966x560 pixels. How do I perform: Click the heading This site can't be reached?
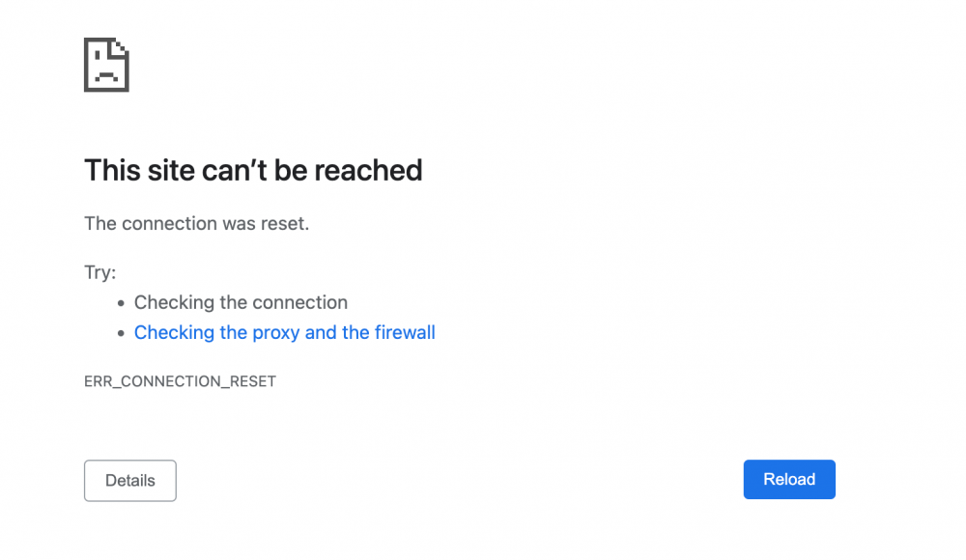tap(253, 170)
